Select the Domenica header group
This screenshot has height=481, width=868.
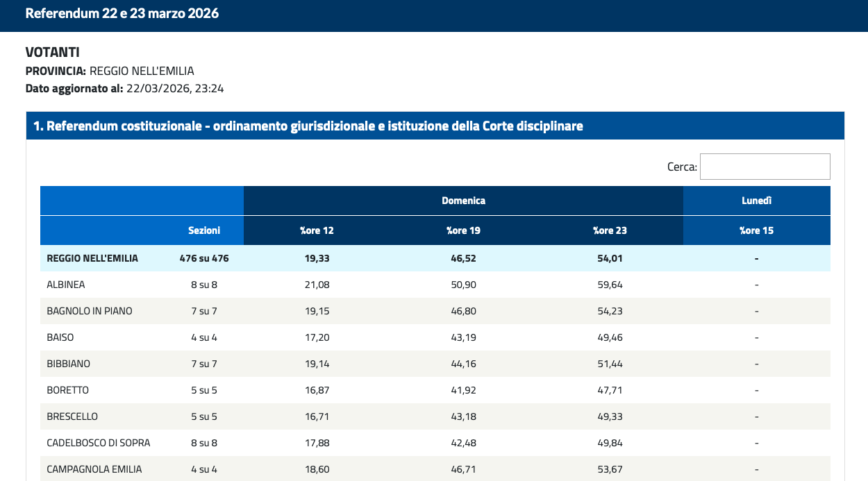coord(463,201)
